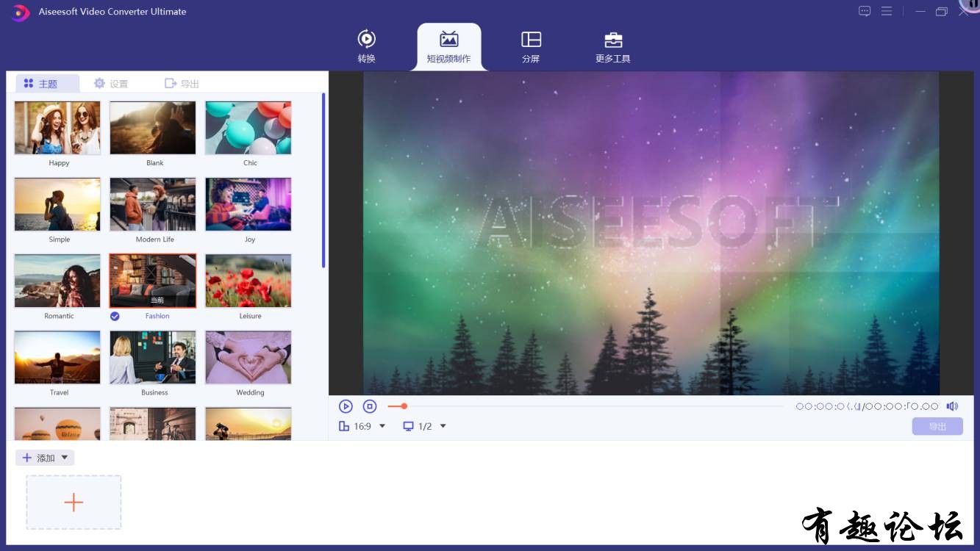Click the playback time counter text
Viewport: 980px width, 551px height.
coord(868,406)
